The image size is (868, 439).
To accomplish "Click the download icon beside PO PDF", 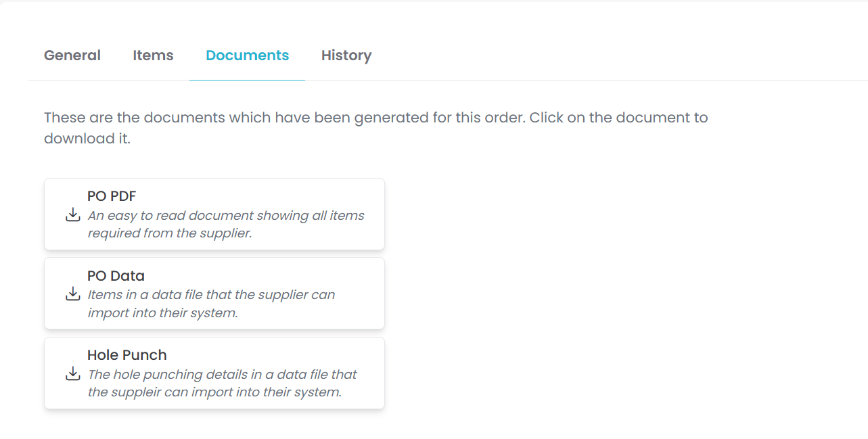I will coord(73,215).
